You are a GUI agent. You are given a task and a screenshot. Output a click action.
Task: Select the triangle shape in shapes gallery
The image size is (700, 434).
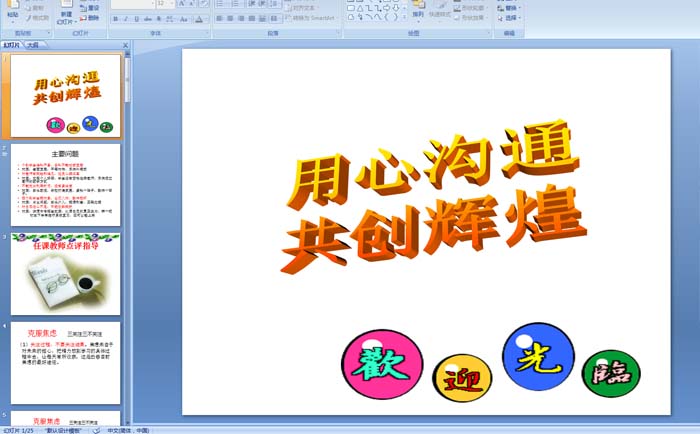coord(359,8)
